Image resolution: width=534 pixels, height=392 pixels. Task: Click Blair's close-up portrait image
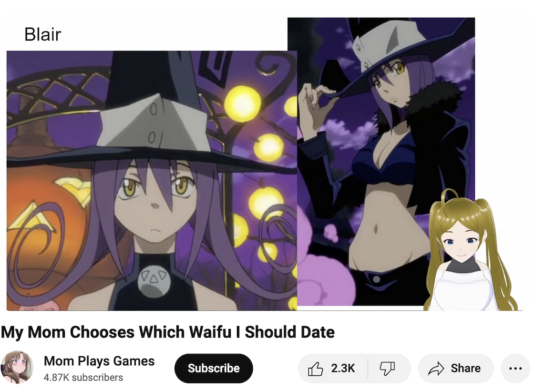[152, 181]
